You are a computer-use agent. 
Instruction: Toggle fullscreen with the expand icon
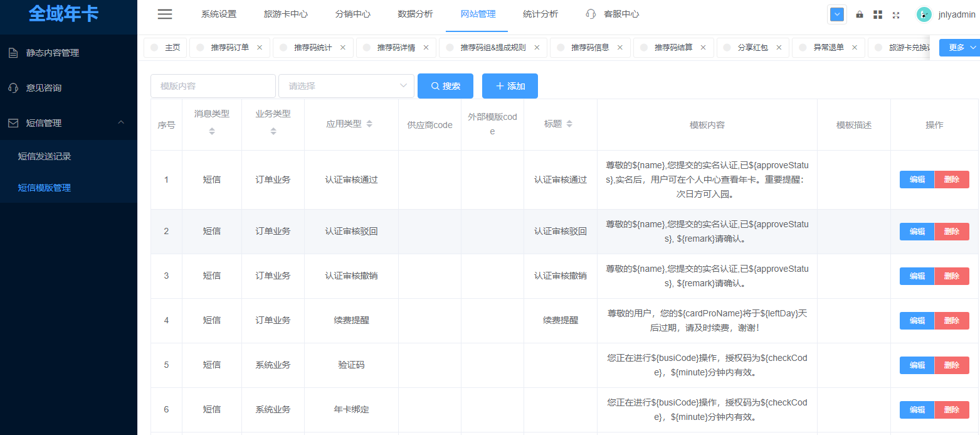pyautogui.click(x=896, y=14)
